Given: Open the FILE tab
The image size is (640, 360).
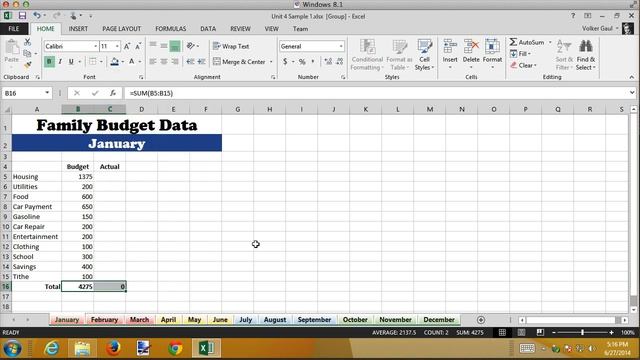Looking at the screenshot, I should pos(14,29).
